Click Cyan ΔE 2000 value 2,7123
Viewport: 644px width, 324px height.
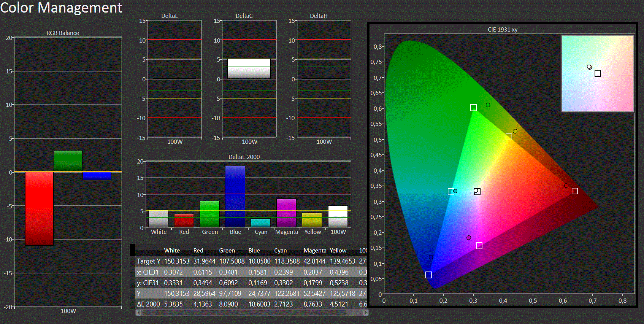point(284,304)
